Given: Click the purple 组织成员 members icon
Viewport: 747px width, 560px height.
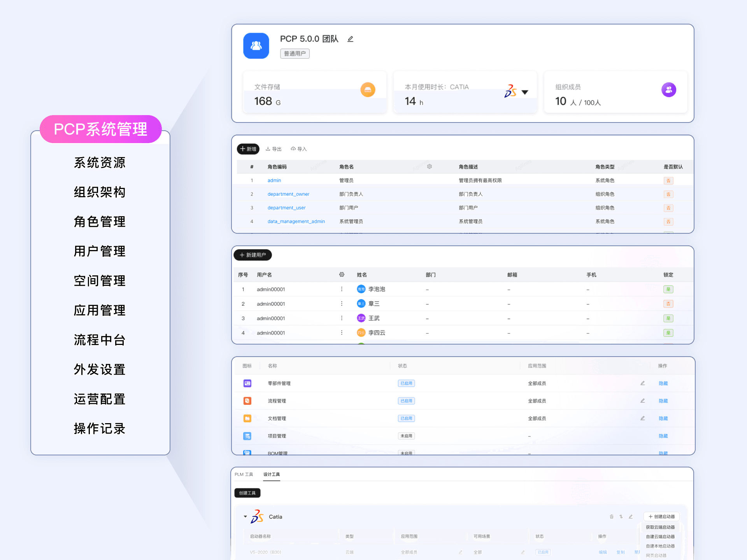Looking at the screenshot, I should 668,90.
